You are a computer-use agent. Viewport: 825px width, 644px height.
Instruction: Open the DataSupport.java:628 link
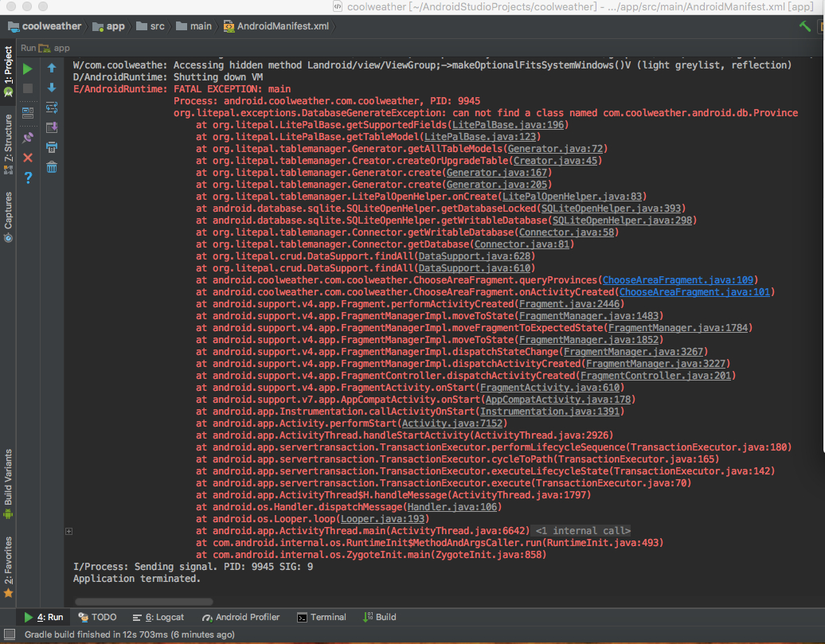(x=474, y=256)
